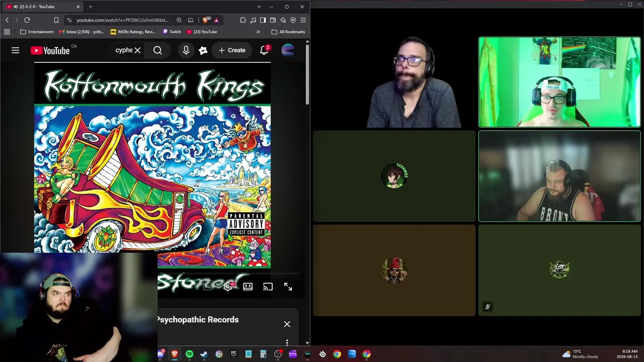Open Brave Wallet icon

273,20
